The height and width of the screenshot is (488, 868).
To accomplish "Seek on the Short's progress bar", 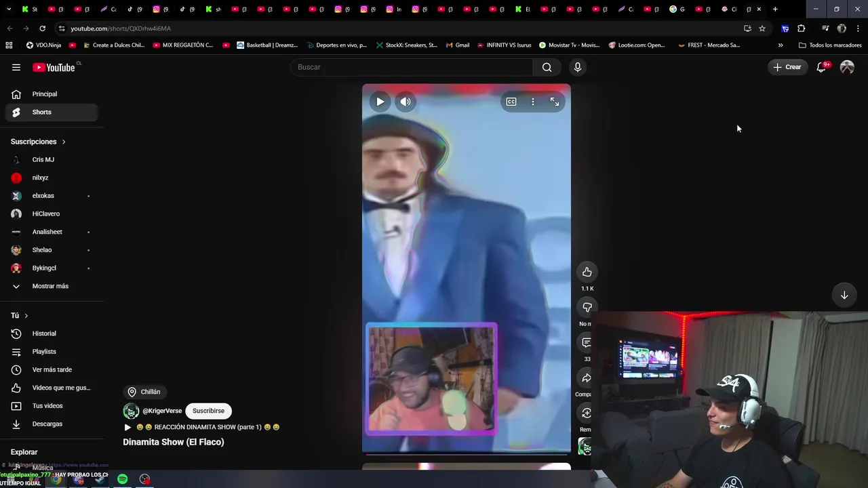I will [467, 453].
